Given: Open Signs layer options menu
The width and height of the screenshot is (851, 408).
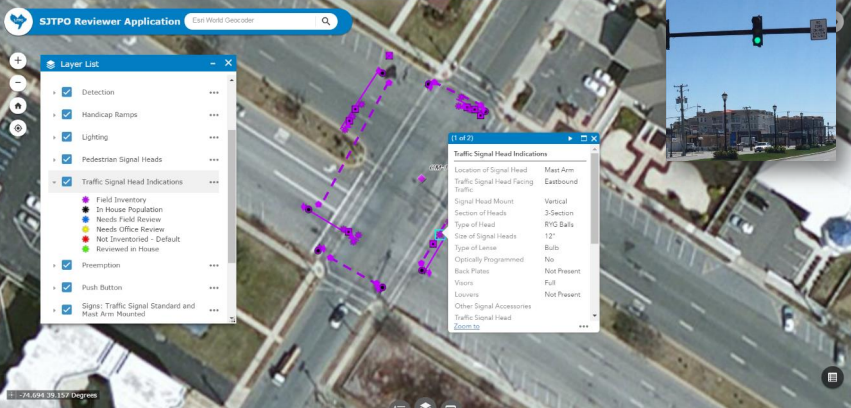Looking at the screenshot, I should coord(214,310).
